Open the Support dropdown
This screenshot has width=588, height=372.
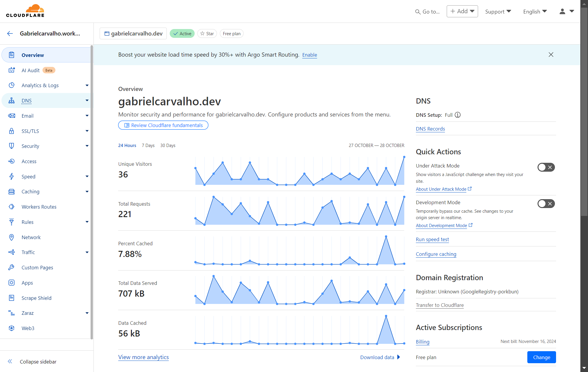pyautogui.click(x=498, y=11)
